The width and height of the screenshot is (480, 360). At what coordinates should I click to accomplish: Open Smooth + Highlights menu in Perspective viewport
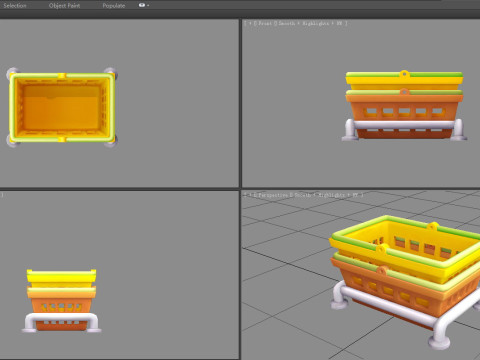[x=319, y=195]
